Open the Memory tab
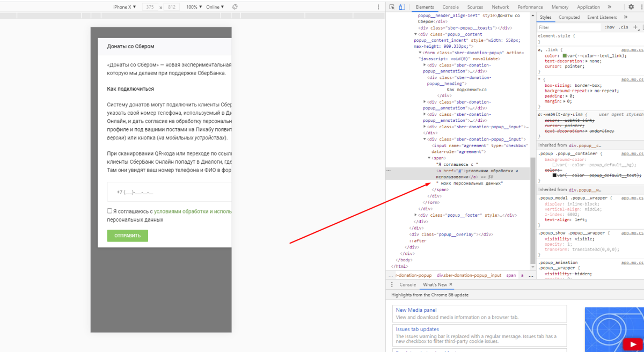The image size is (644, 352). tap(560, 7)
